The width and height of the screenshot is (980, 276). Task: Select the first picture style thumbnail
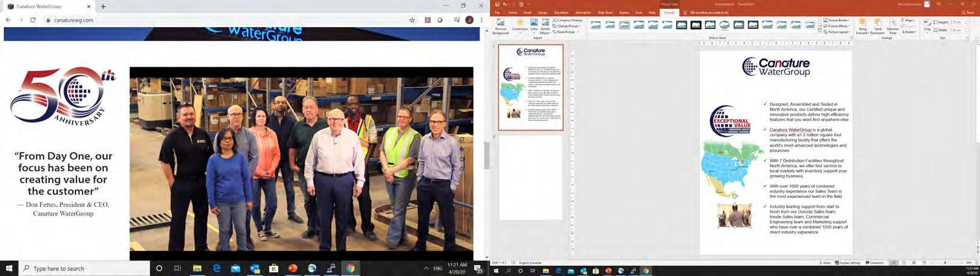point(596,25)
